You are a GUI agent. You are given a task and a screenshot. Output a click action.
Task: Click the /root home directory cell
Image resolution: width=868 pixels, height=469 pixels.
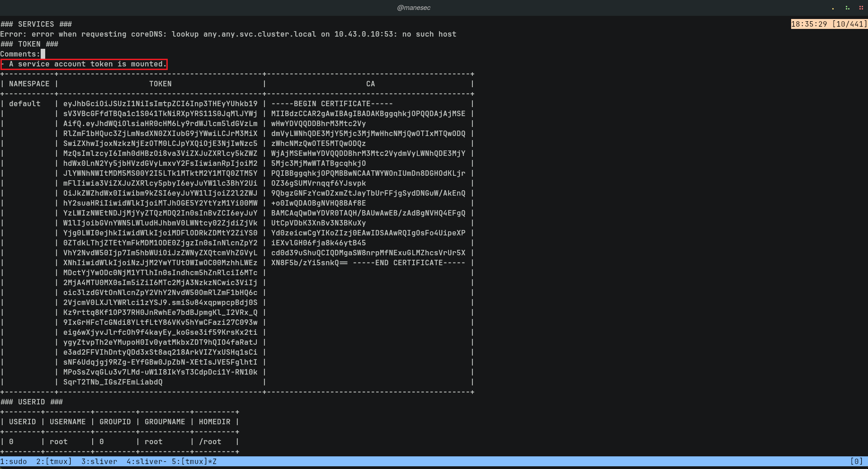pos(210,442)
